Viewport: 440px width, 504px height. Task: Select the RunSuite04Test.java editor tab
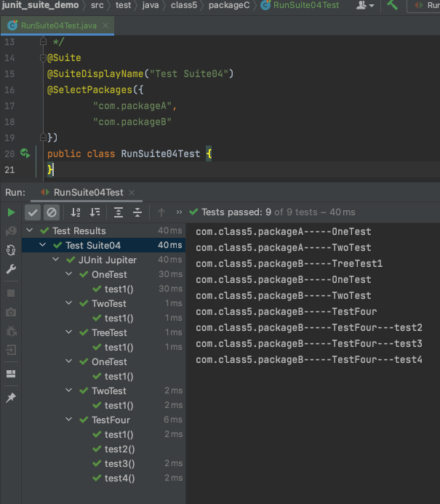[57, 25]
